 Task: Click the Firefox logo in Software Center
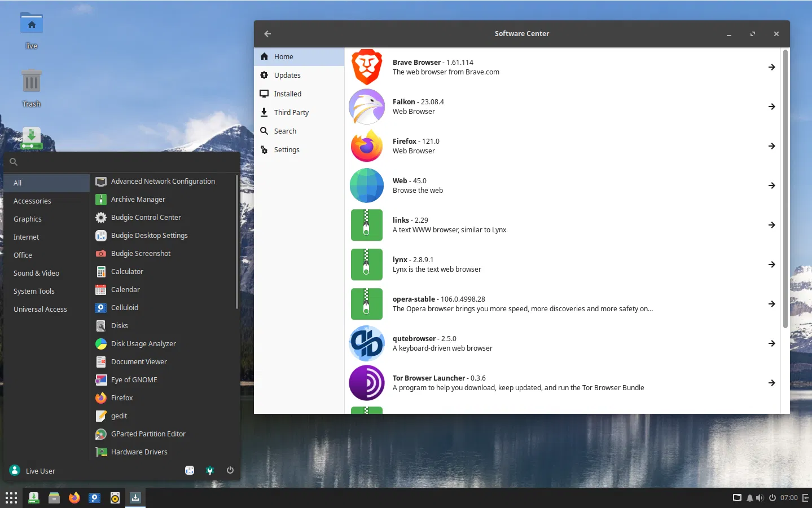[367, 146]
